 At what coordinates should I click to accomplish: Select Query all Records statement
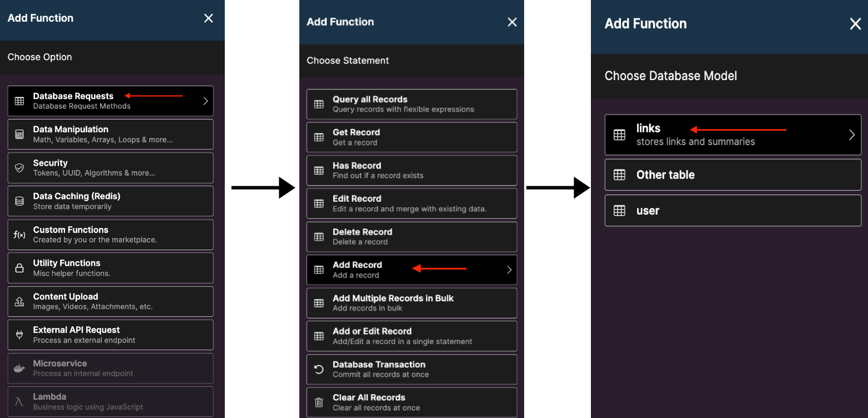412,104
